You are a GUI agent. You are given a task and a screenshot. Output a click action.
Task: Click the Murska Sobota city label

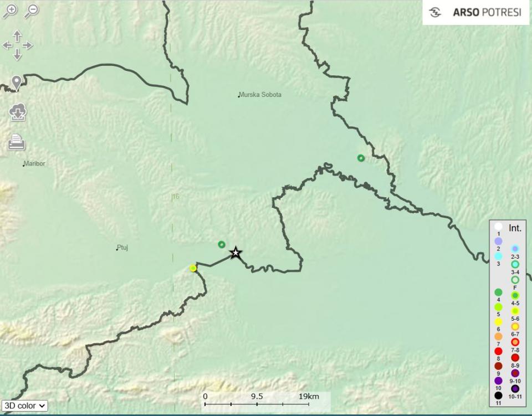pyautogui.click(x=260, y=95)
